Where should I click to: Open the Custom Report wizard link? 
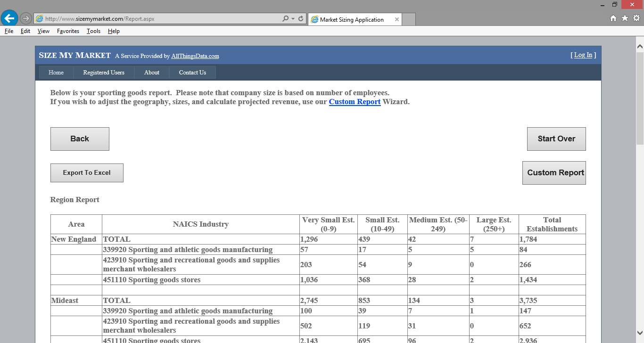pyautogui.click(x=355, y=102)
